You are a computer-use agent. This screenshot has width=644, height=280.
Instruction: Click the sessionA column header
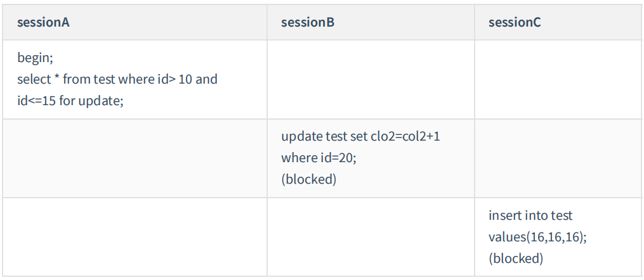coord(43,22)
